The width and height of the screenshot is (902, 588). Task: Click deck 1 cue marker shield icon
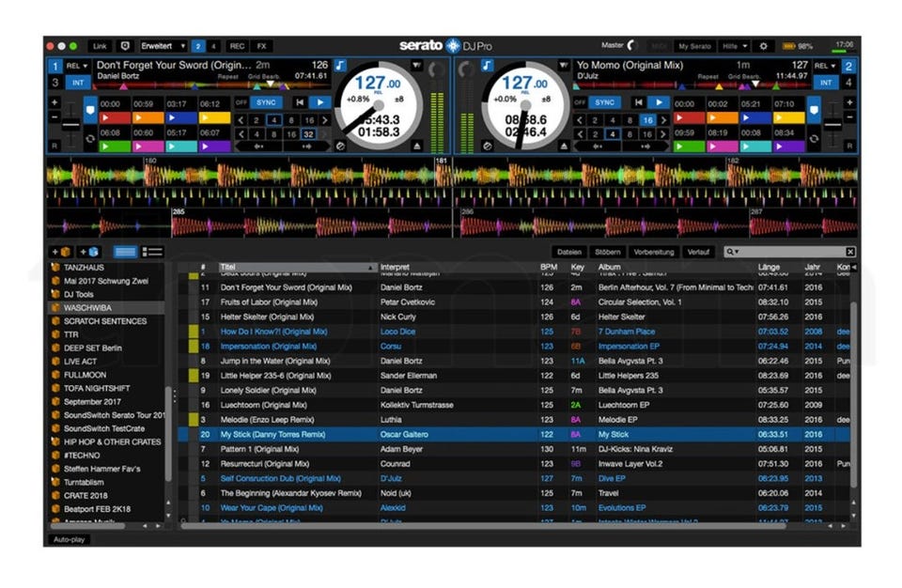90,110
